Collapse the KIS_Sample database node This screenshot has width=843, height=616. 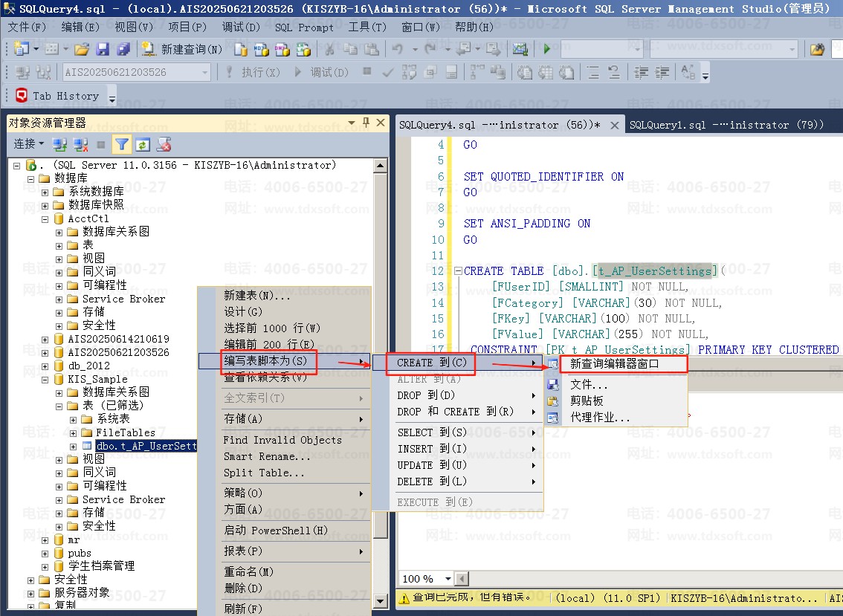pyautogui.click(x=45, y=379)
